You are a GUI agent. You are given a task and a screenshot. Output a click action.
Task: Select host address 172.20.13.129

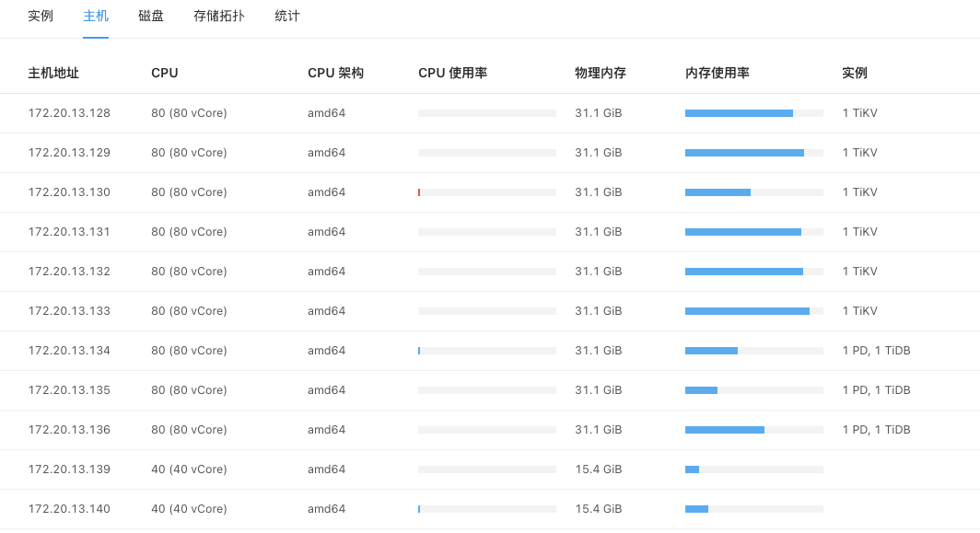69,153
